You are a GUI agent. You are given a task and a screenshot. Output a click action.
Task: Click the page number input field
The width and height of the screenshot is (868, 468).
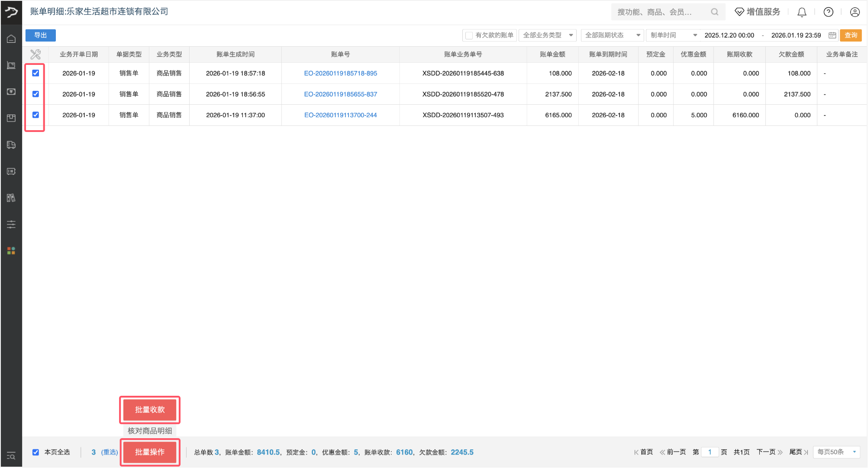coord(710,452)
